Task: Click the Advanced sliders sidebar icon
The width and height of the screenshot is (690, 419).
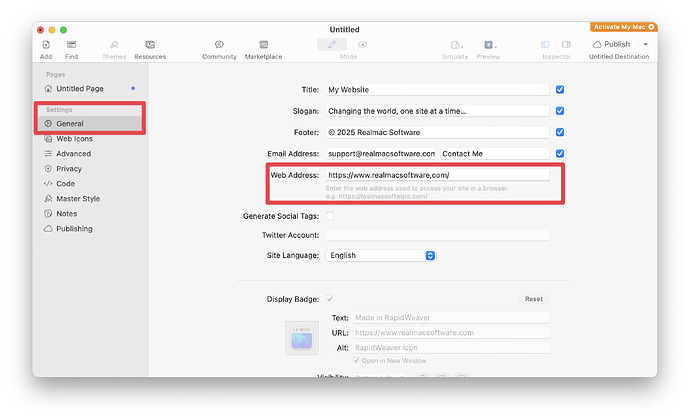Action: (x=48, y=154)
